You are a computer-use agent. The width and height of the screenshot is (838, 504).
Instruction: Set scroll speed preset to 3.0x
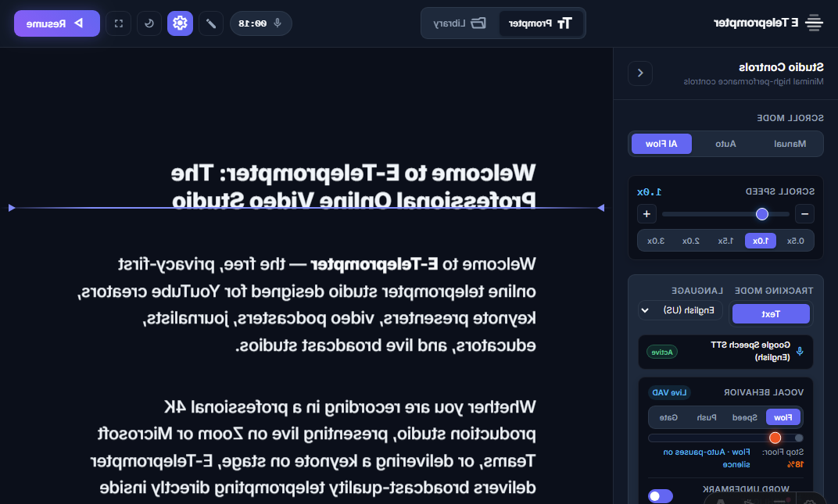click(656, 241)
